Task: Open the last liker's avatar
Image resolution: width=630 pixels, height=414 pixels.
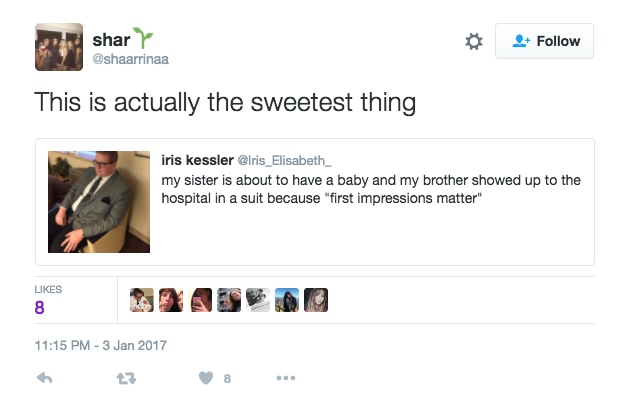Action: click(316, 300)
